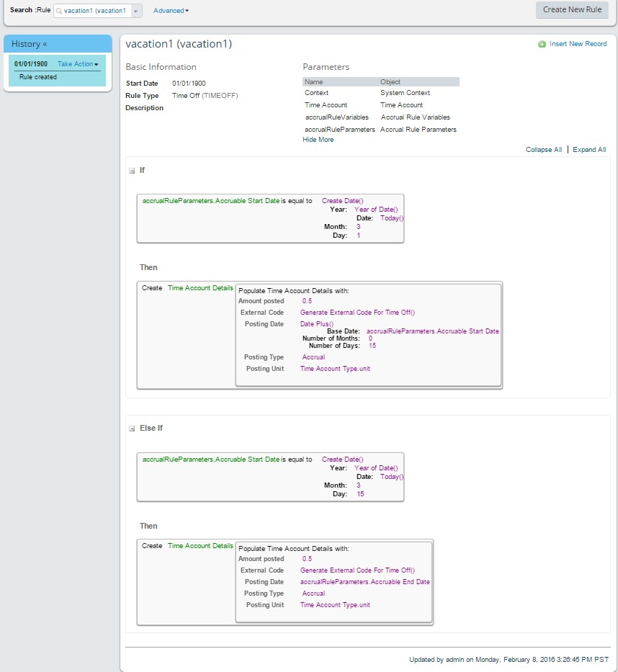Click the search magnifier icon in Rule field
Image resolution: width=618 pixels, height=672 pixels.
click(59, 11)
